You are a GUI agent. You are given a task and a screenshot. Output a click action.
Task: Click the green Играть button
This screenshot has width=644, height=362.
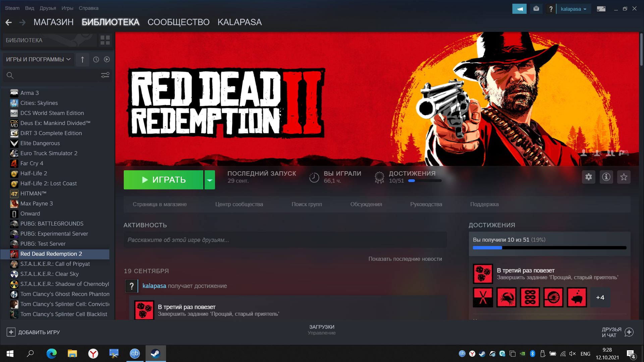pos(163,180)
